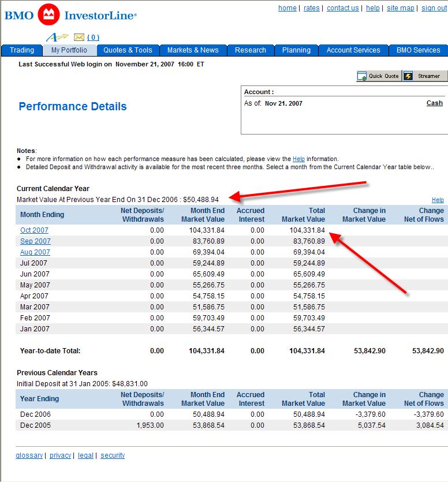Screen dimensions: 448x482
Task: Click the contact us link
Action: (x=342, y=8)
